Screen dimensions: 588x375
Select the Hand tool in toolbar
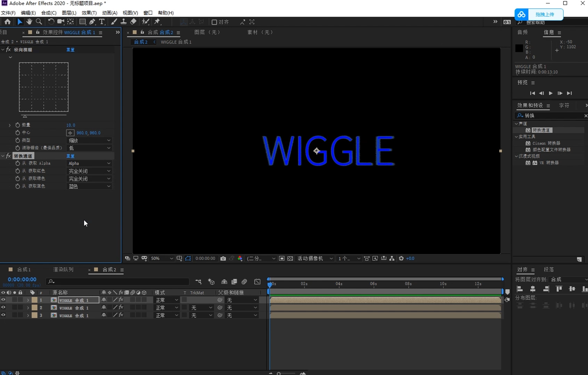pos(29,22)
